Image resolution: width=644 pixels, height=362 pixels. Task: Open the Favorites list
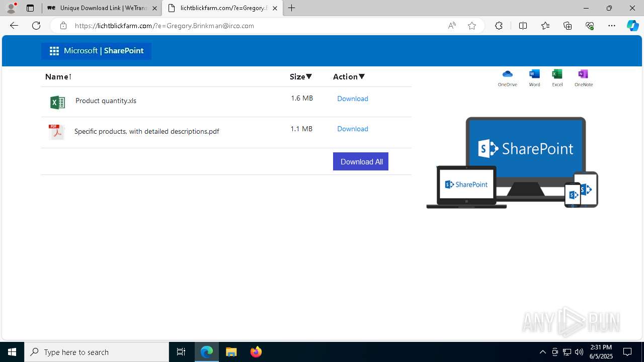click(x=545, y=26)
